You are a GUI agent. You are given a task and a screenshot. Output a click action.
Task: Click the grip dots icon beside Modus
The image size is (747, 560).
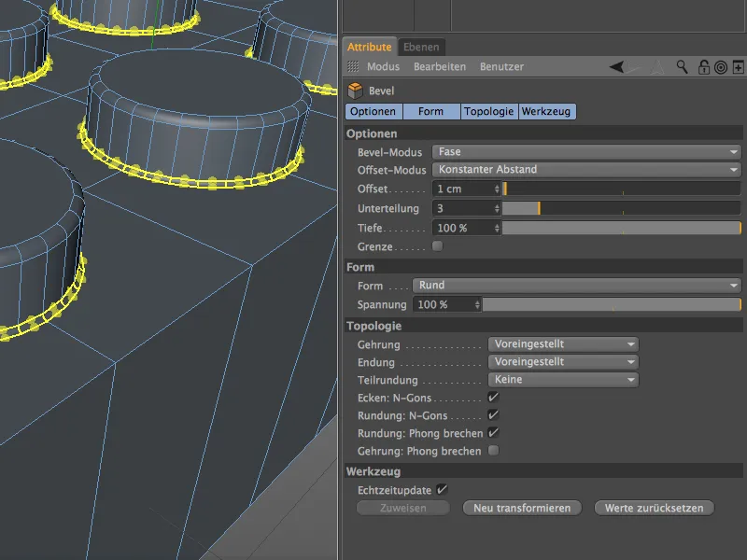353,66
